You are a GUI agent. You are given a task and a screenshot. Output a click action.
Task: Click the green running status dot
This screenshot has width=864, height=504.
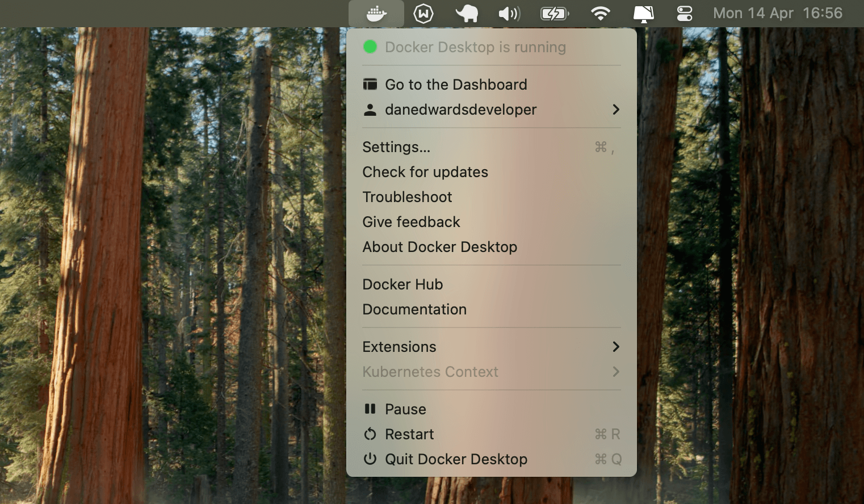[x=370, y=47]
